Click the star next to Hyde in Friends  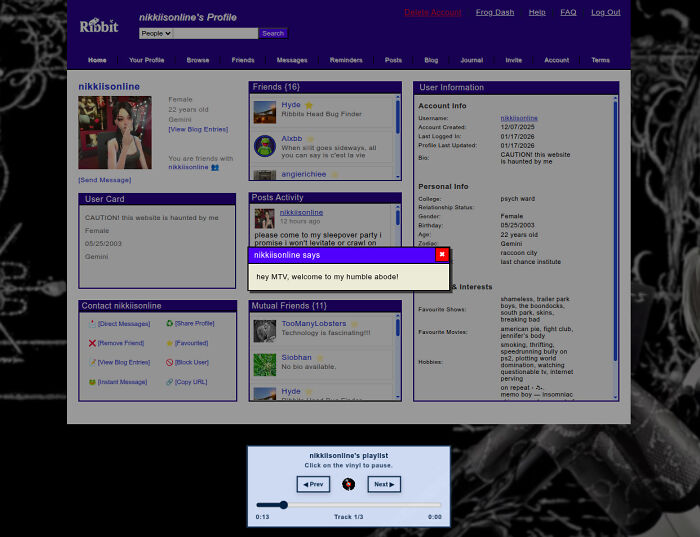[308, 105]
